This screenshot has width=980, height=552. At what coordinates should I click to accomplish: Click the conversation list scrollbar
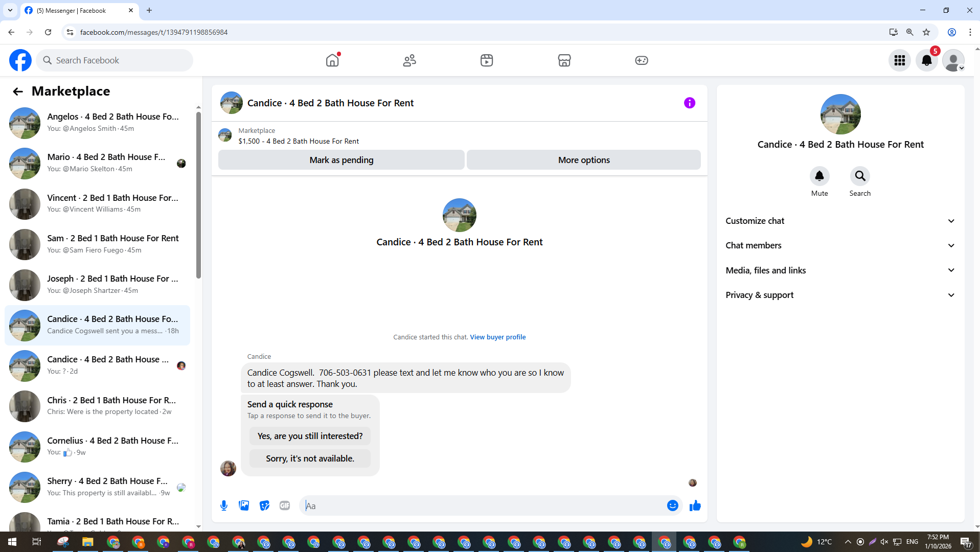(198, 195)
